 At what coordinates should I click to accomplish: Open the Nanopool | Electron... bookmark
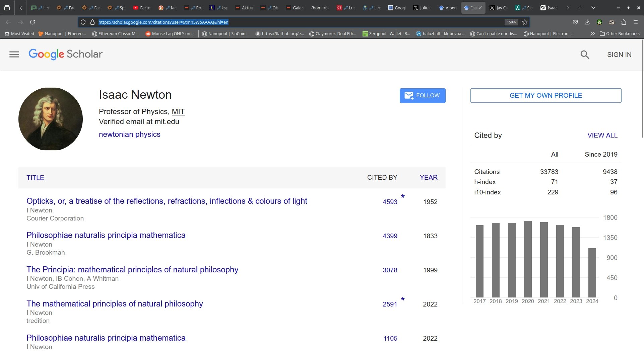548,33
